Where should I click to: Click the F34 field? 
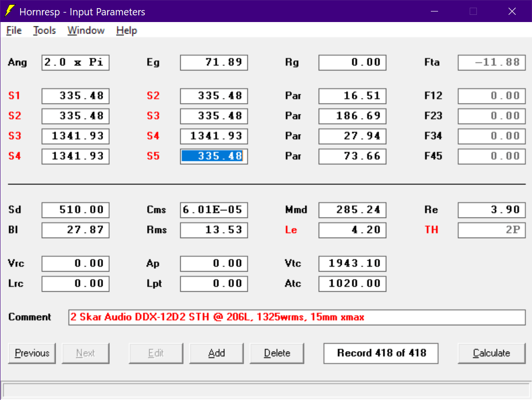pos(492,136)
